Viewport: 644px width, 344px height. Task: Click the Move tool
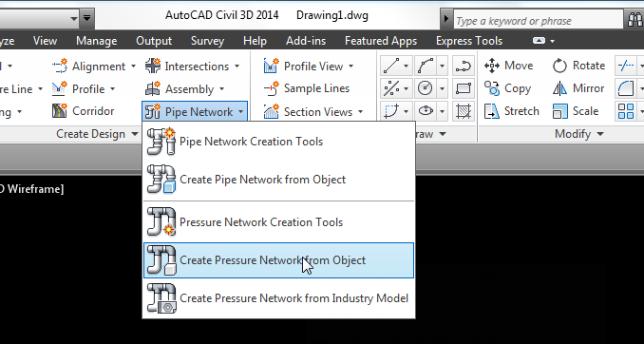coord(508,66)
